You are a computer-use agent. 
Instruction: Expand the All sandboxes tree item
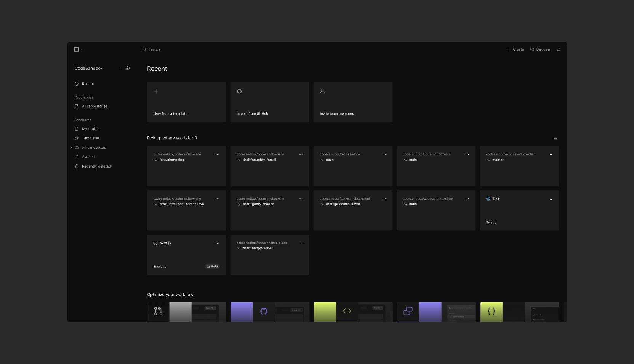coord(72,147)
